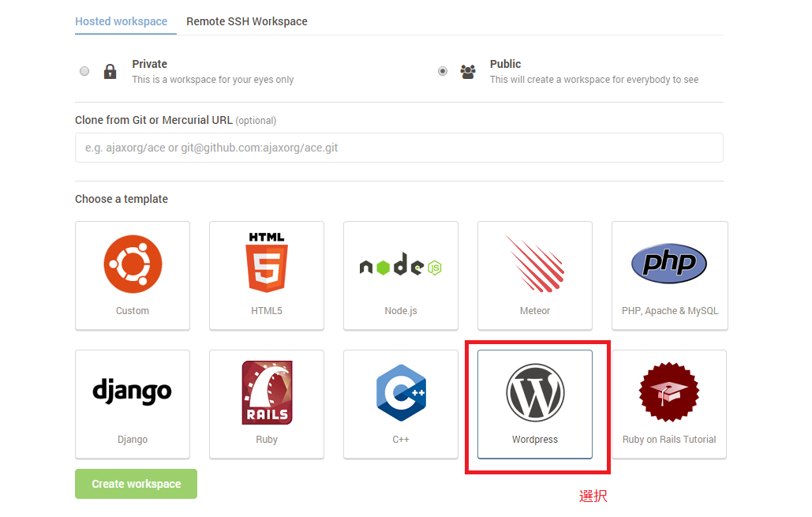This screenshot has height=517, width=812.
Task: Choose the HTML5 template logo
Action: click(267, 264)
